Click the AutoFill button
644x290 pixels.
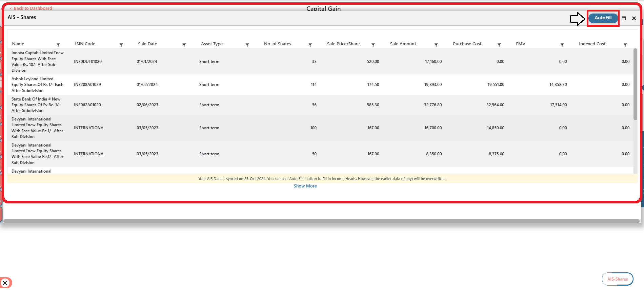coord(603,18)
